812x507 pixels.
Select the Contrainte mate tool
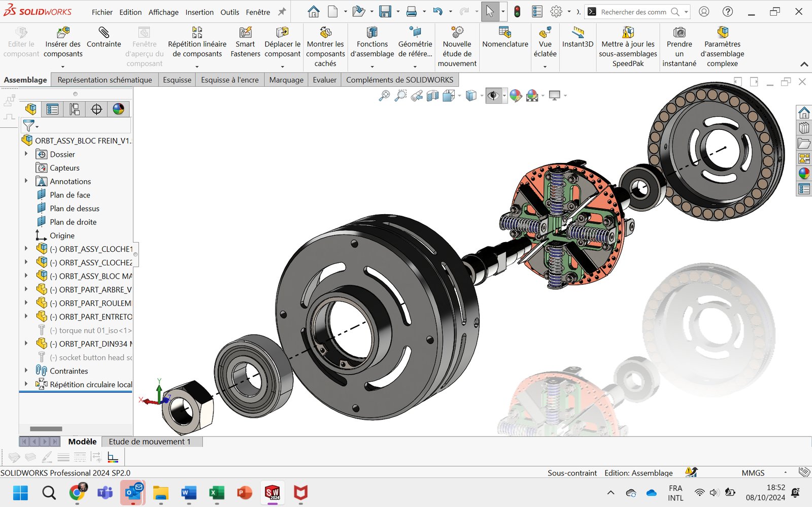click(104, 33)
